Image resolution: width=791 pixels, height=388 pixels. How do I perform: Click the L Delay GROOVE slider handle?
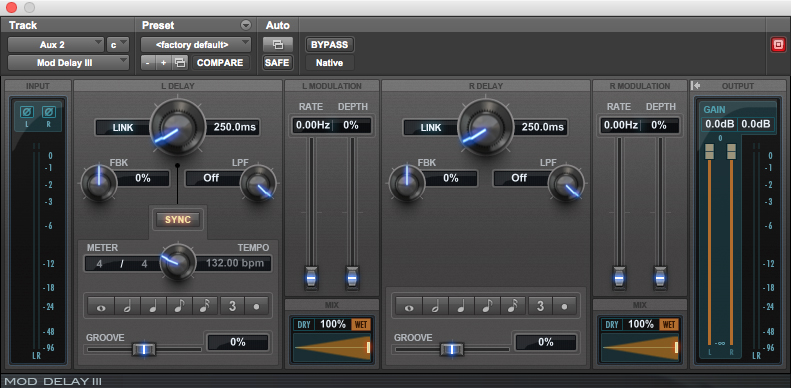144,349
